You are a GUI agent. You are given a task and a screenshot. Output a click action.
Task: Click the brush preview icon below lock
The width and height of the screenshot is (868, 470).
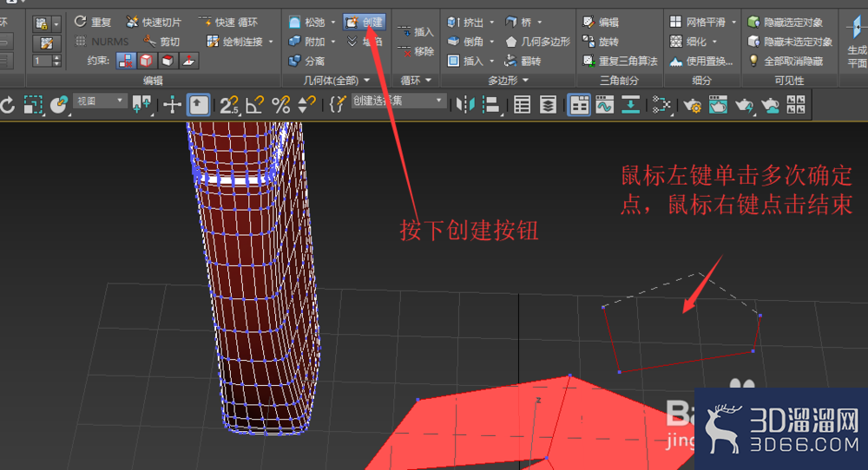coord(47,43)
